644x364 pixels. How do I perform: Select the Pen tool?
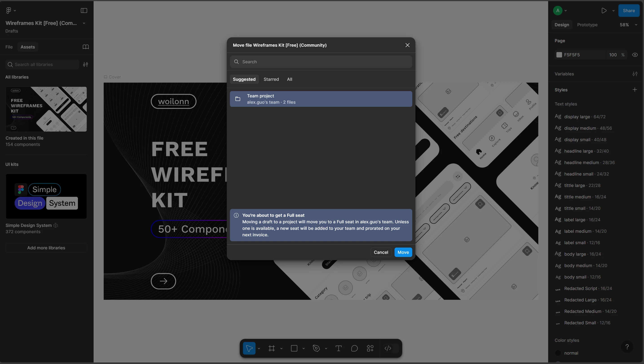(316, 348)
